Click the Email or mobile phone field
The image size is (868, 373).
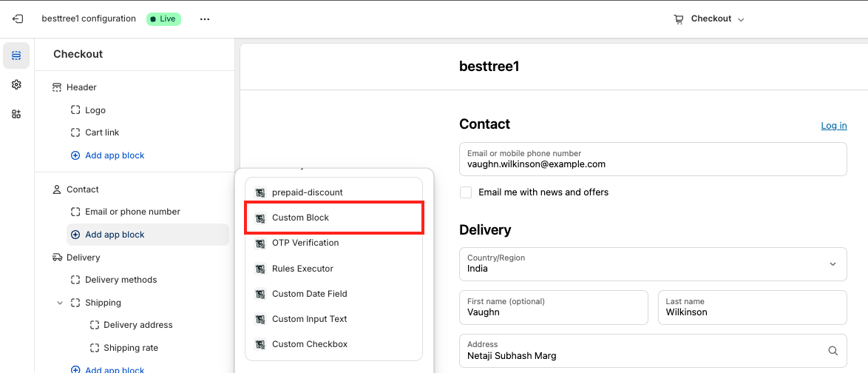click(x=653, y=159)
